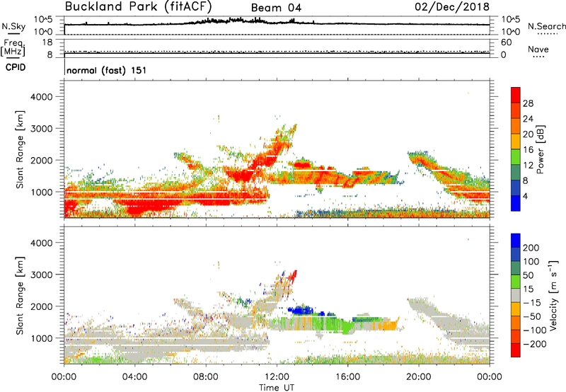Click the 'normal (fast) 151' text
The height and width of the screenshot is (392, 566).
coord(107,70)
